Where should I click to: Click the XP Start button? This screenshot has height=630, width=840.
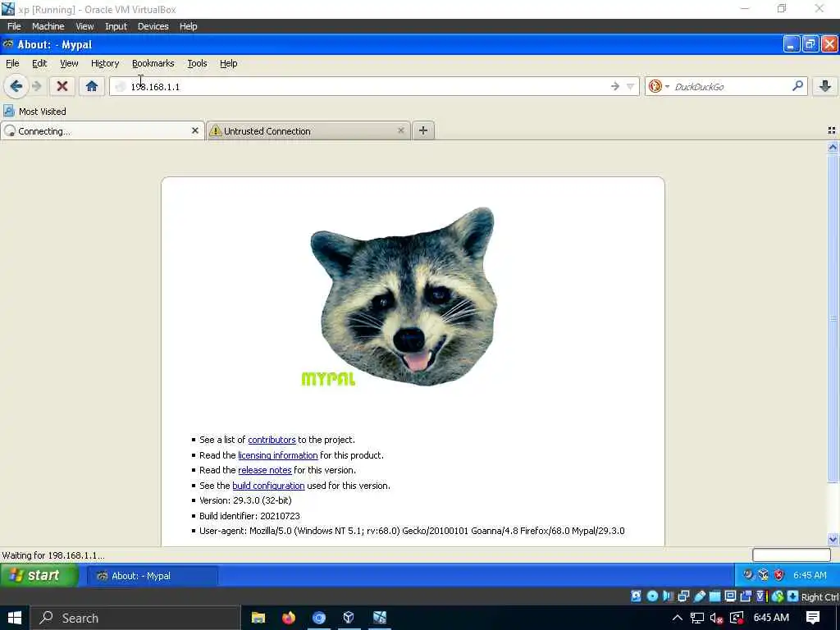tap(39, 575)
